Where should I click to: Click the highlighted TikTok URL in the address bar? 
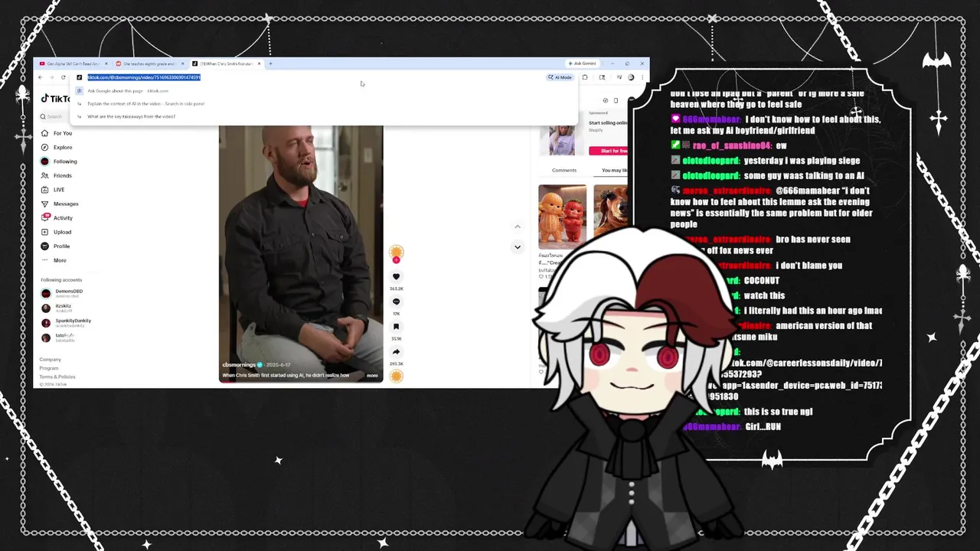click(x=144, y=77)
